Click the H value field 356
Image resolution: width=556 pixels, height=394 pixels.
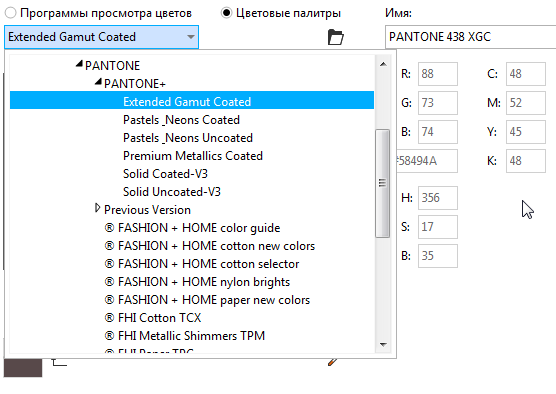pos(438,198)
